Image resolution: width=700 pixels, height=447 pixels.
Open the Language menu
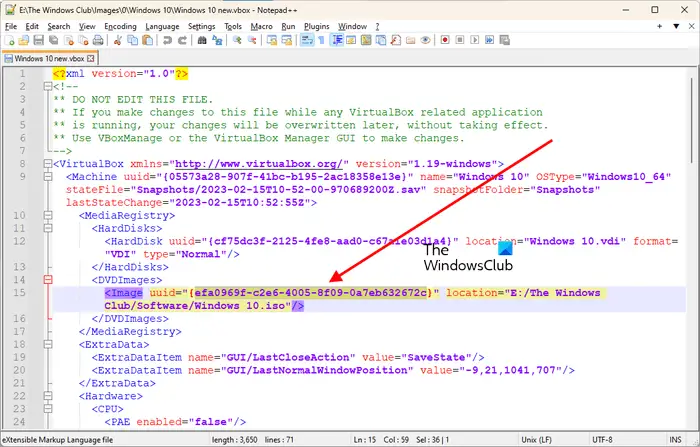pos(162,26)
